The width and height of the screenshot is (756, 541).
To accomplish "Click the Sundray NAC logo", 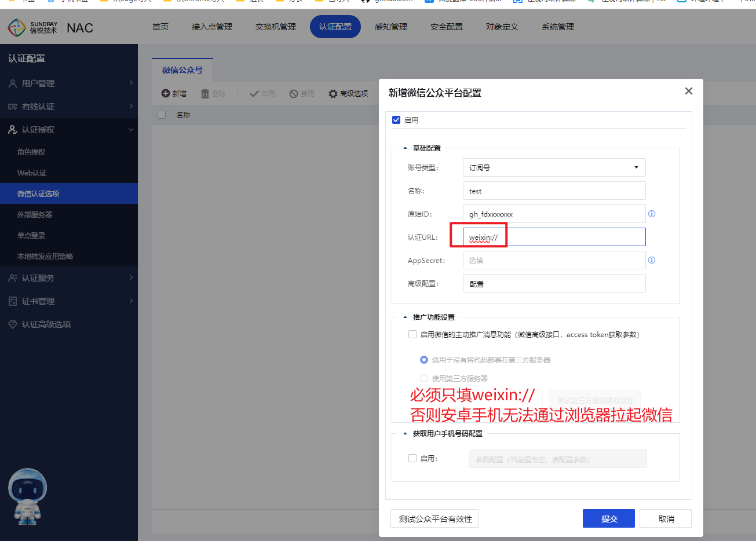I will pyautogui.click(x=50, y=27).
